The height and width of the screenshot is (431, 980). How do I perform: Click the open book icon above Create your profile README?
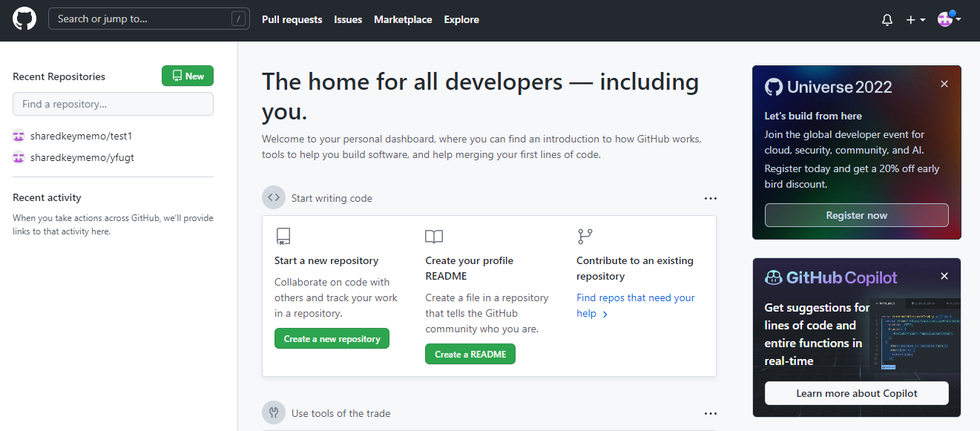(434, 237)
